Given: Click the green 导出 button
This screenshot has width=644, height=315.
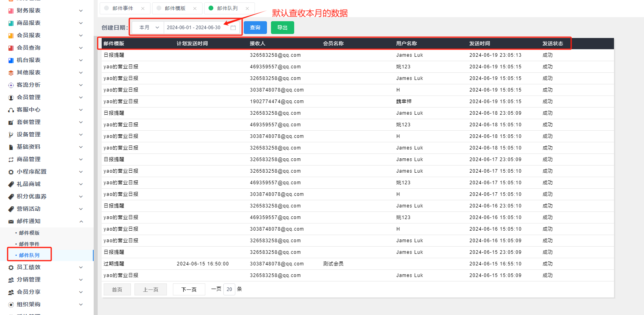Looking at the screenshot, I should coord(283,28).
